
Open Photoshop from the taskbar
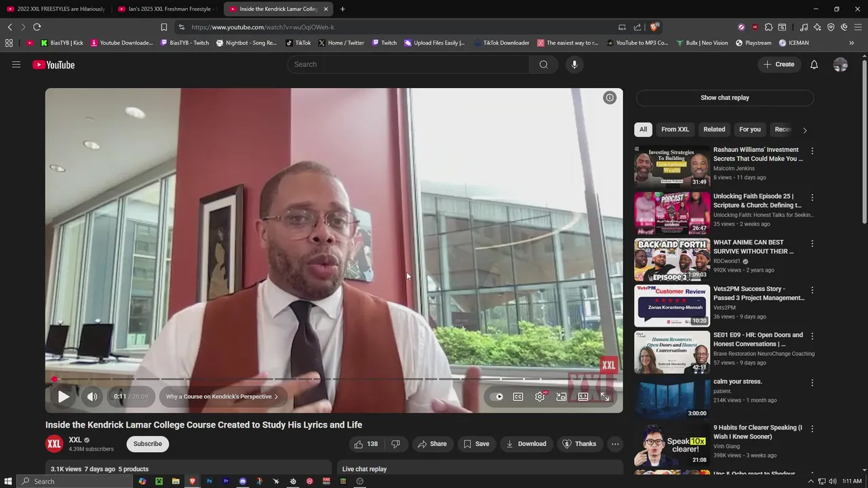[x=209, y=481]
